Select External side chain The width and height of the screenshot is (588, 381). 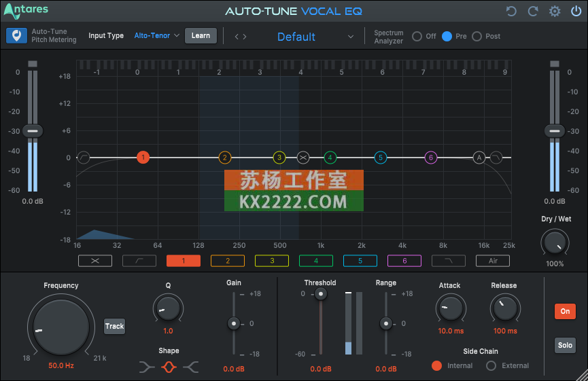click(491, 365)
